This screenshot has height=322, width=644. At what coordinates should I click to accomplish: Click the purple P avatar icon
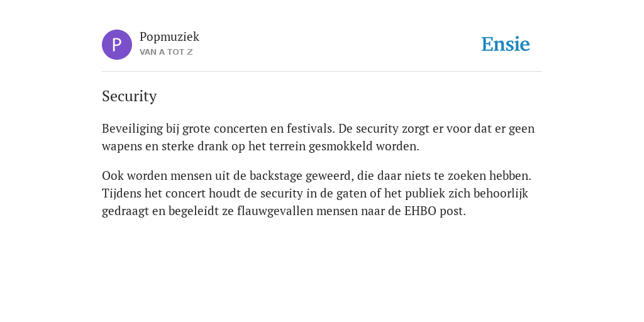pyautogui.click(x=117, y=45)
